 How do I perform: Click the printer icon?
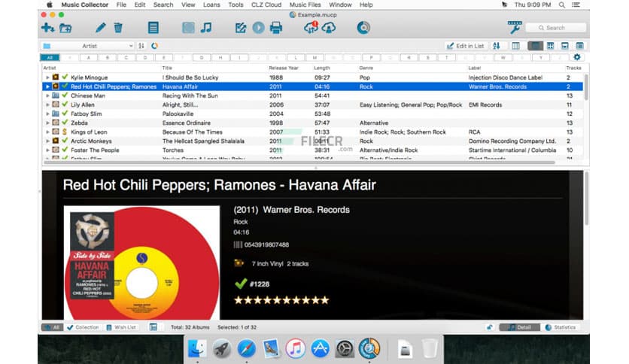click(276, 28)
